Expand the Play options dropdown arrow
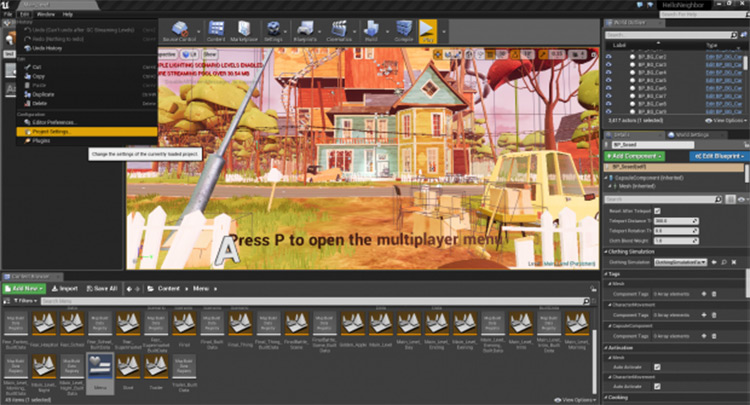The image size is (750, 405). (x=444, y=32)
